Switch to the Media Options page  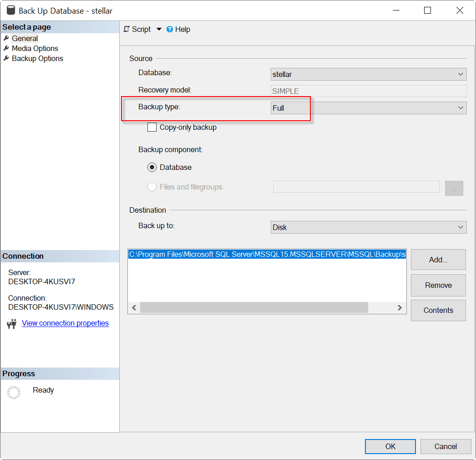pyautogui.click(x=35, y=48)
